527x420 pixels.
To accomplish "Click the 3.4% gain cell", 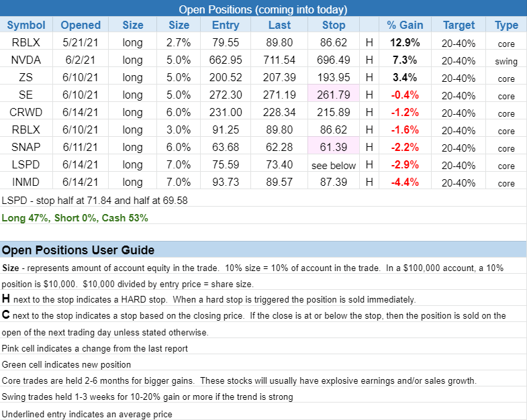I will click(405, 77).
